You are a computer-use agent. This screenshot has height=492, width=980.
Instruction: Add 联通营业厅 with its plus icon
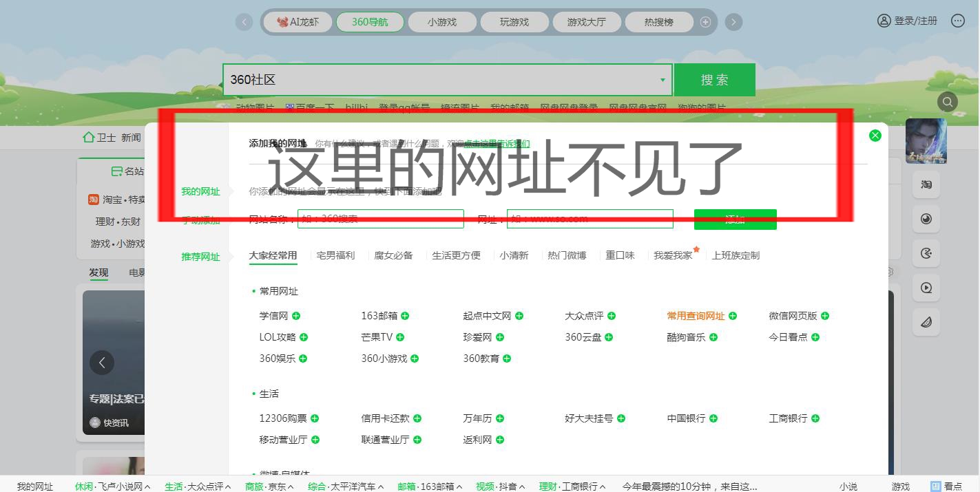tap(417, 440)
